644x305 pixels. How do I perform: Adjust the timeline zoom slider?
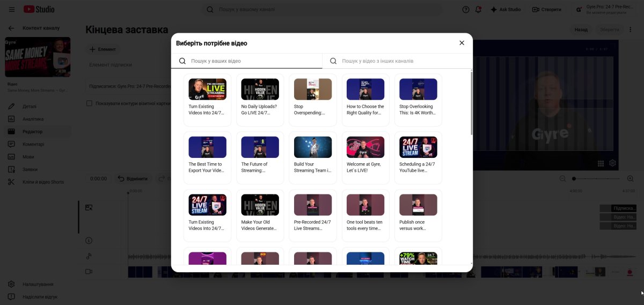[x=596, y=179]
